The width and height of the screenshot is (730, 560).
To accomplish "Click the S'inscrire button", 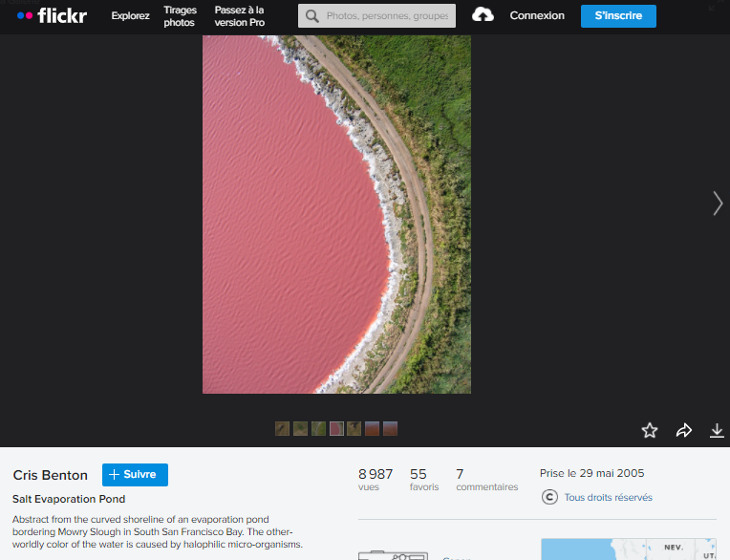I will pyautogui.click(x=618, y=16).
